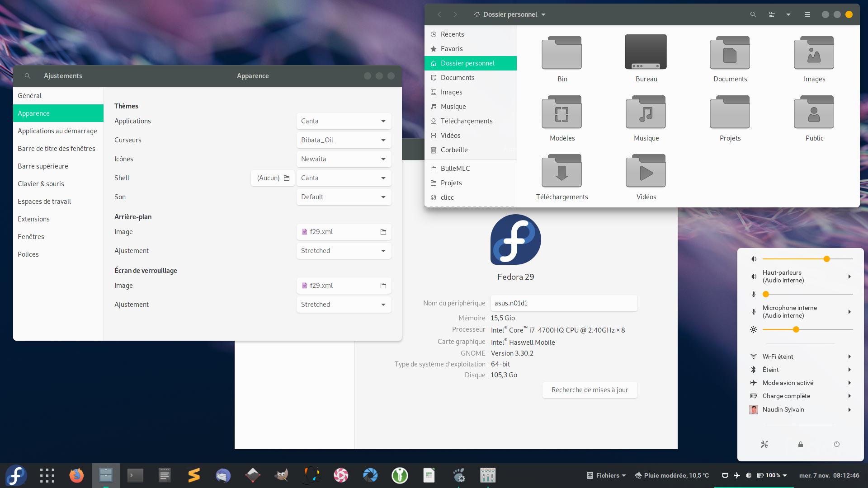The height and width of the screenshot is (488, 868).
Task: Click the search icon in Ajustements window
Action: coord(28,76)
